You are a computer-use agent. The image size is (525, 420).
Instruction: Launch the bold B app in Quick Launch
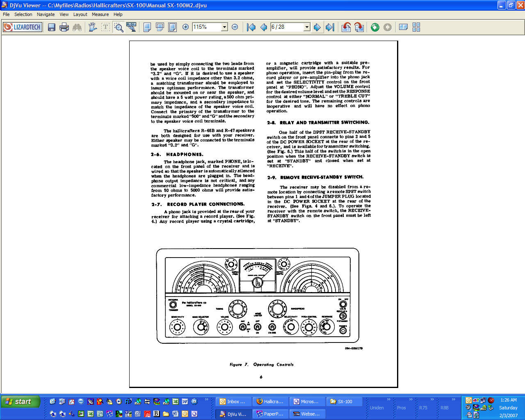tap(156, 414)
